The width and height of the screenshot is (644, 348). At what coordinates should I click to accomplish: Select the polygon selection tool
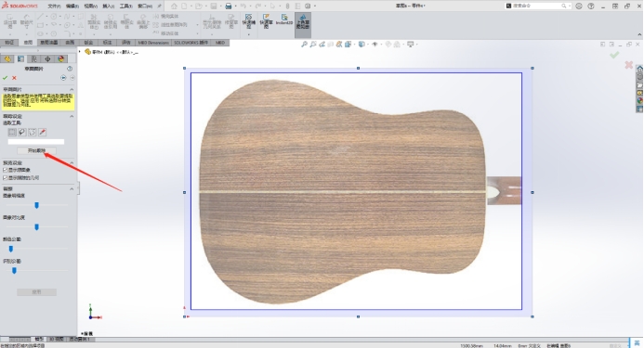click(32, 132)
